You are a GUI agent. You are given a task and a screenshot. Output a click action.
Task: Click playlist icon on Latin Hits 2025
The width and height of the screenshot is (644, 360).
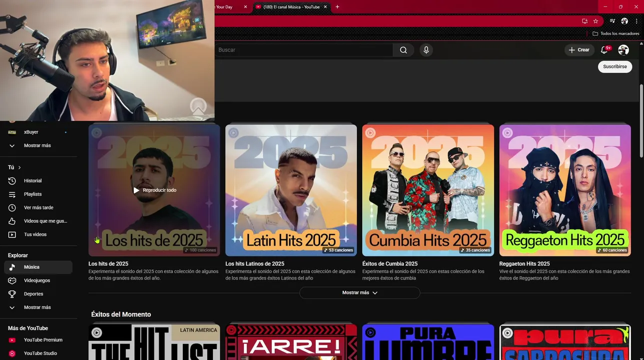click(x=233, y=133)
